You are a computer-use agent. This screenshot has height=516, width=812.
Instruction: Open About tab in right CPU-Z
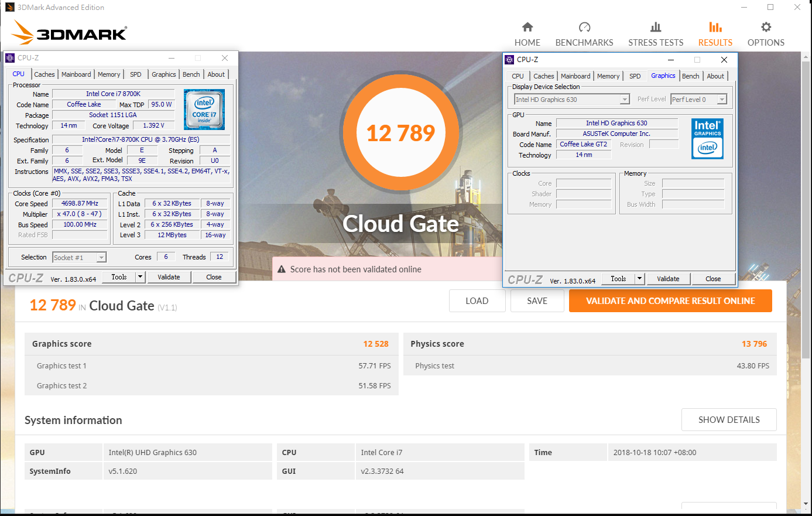(715, 76)
